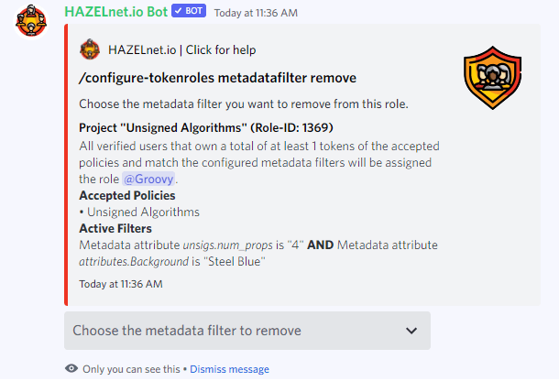The image size is (559, 392).
Task: Click the /configure-tokenroles metadatafilter remove title
Action: (x=217, y=78)
